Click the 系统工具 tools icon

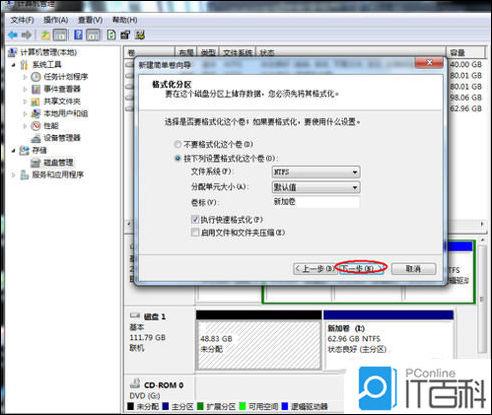pyautogui.click(x=24, y=64)
